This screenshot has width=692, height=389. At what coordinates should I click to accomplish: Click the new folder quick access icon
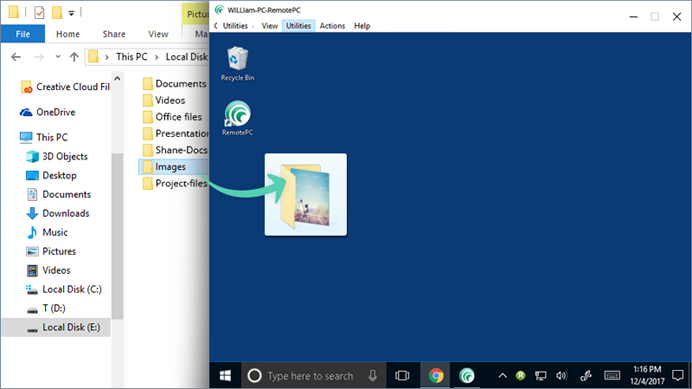[57, 12]
